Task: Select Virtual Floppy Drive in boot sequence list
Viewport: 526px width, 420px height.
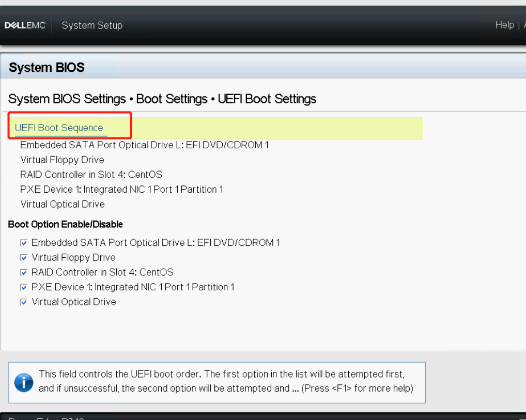Action: (62, 160)
